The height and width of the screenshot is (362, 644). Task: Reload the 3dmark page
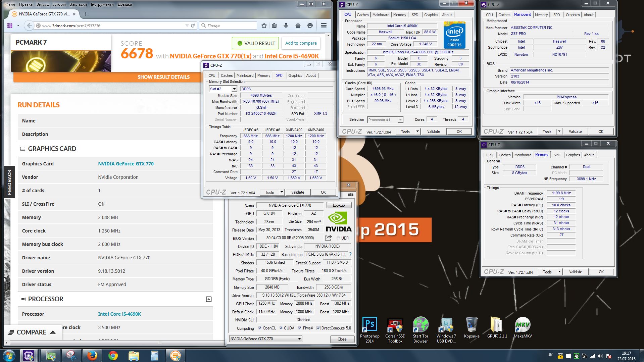[193, 25]
